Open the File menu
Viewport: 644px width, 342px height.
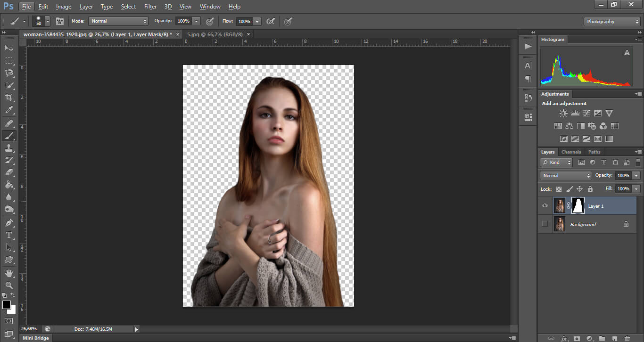26,7
